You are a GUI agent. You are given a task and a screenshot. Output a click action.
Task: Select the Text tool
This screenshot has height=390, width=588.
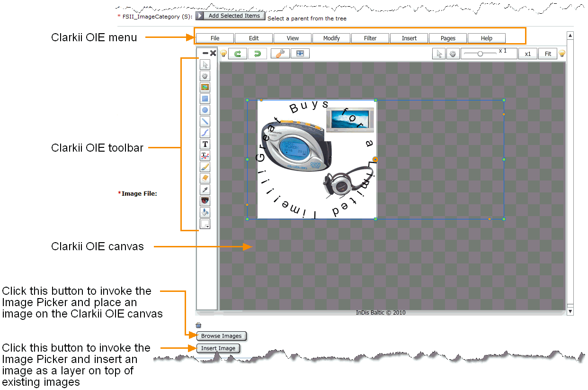click(x=205, y=145)
